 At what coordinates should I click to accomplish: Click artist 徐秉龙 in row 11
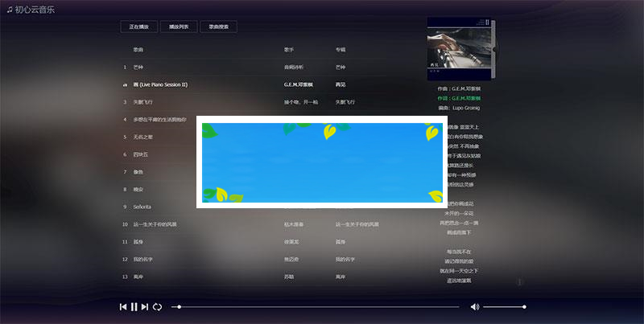point(291,242)
